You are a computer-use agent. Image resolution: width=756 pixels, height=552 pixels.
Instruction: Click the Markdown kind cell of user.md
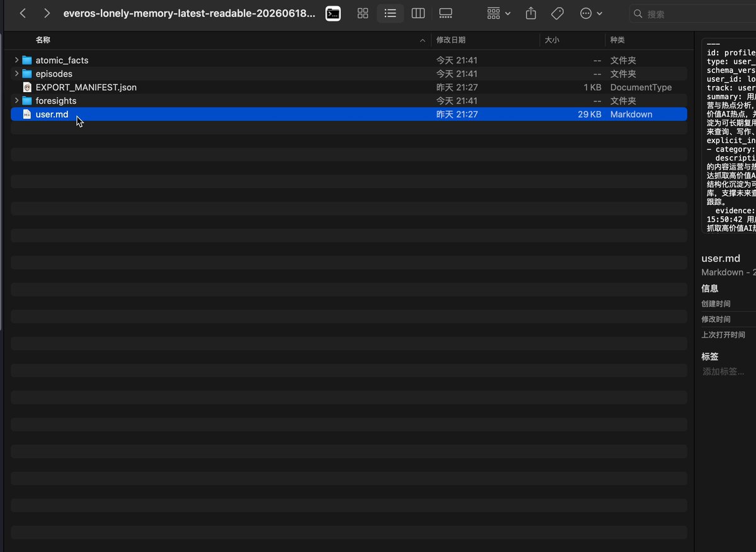click(x=631, y=114)
